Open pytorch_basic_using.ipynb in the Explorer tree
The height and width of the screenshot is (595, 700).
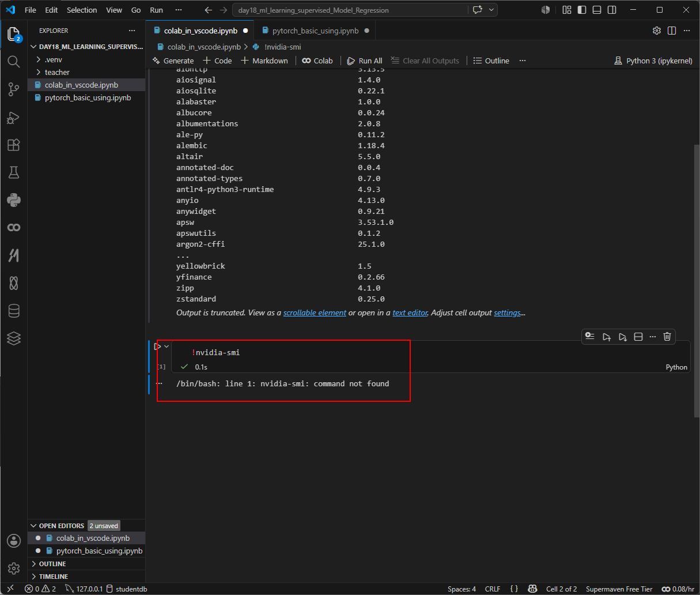pos(88,97)
